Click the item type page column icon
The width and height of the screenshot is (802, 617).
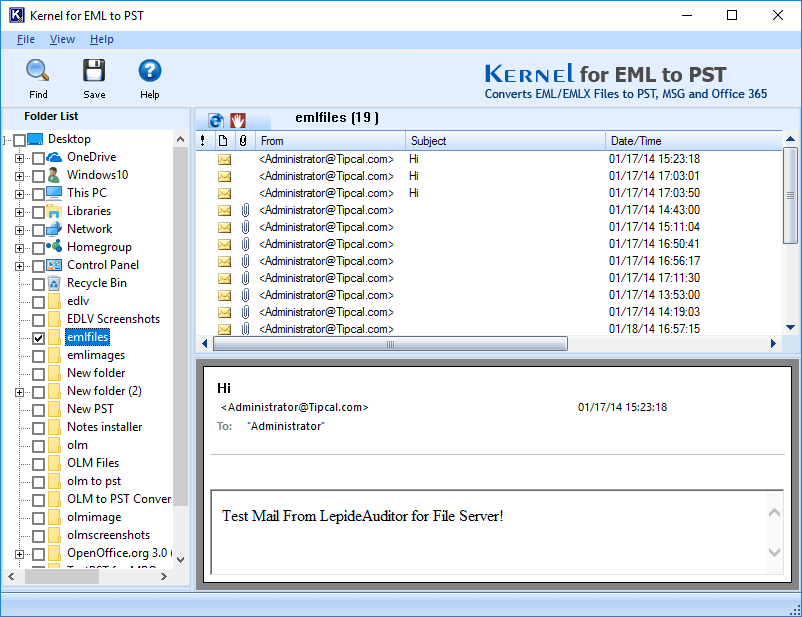(x=223, y=141)
